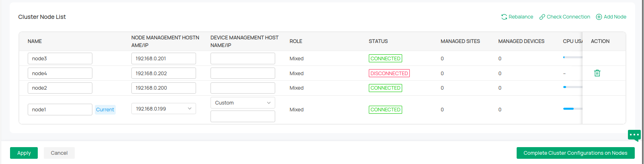Click the DEVICE MANAGEMENT HOSTNAME/IP header
The image size is (644, 164).
(x=244, y=41)
